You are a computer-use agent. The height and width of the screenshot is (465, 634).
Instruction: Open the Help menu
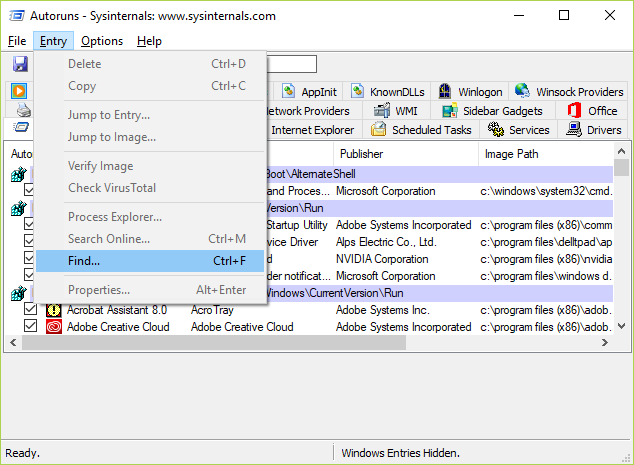[149, 41]
